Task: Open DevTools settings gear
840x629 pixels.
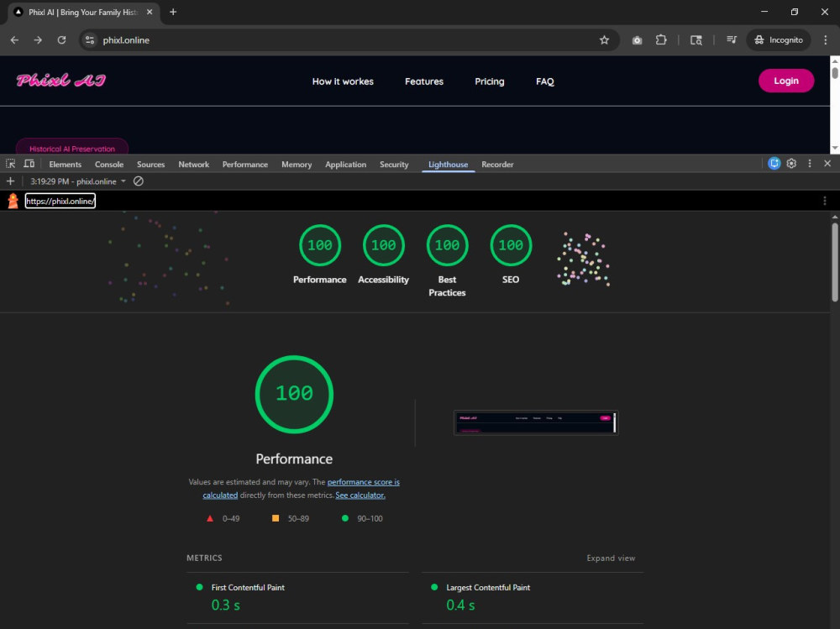Action: (791, 164)
